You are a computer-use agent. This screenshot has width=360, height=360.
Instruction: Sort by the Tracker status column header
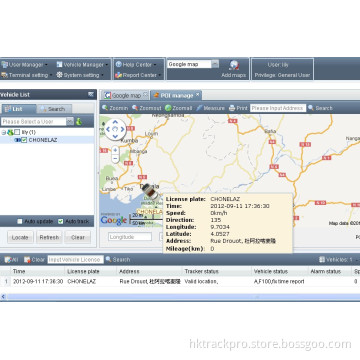click(217, 271)
